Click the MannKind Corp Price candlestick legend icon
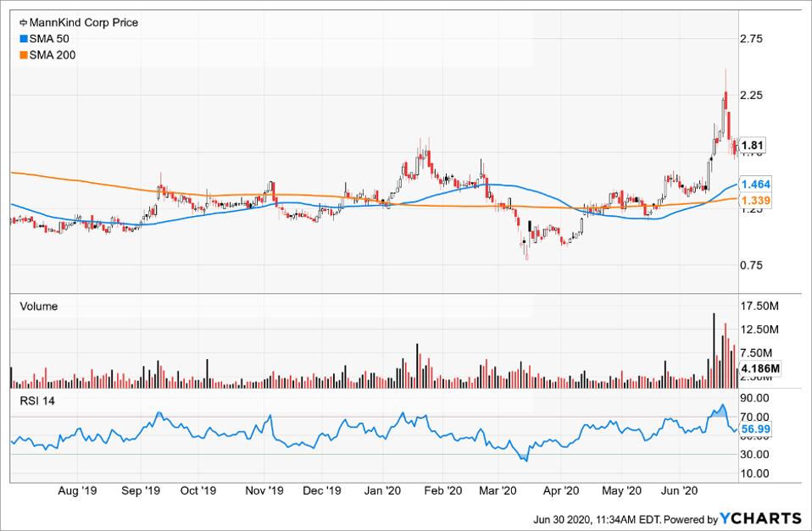 coord(23,23)
